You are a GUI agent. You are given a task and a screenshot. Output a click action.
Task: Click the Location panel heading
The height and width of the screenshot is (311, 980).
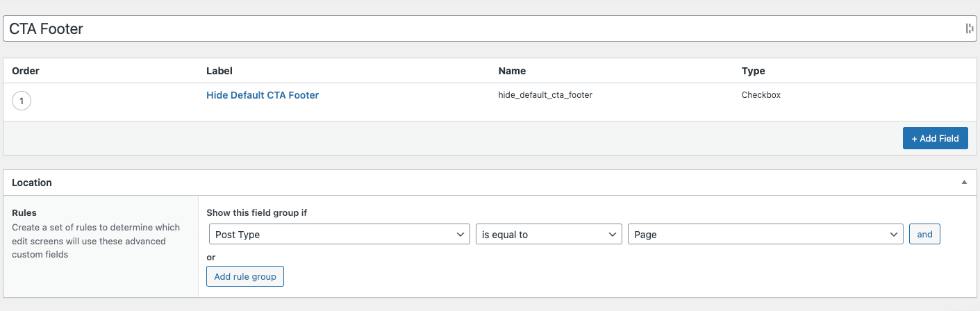(32, 183)
